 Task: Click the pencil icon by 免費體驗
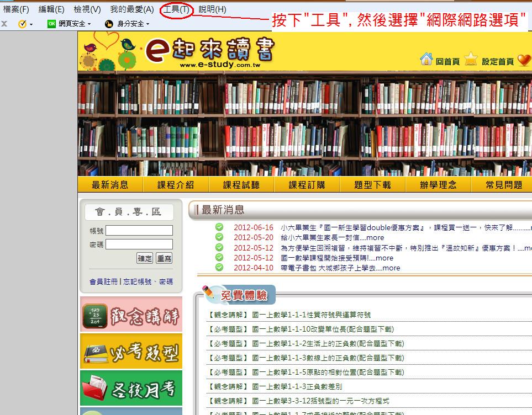(208, 292)
